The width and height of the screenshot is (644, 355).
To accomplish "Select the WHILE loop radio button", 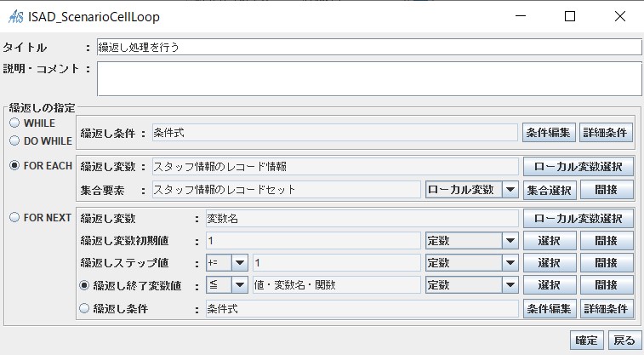I will [14, 123].
